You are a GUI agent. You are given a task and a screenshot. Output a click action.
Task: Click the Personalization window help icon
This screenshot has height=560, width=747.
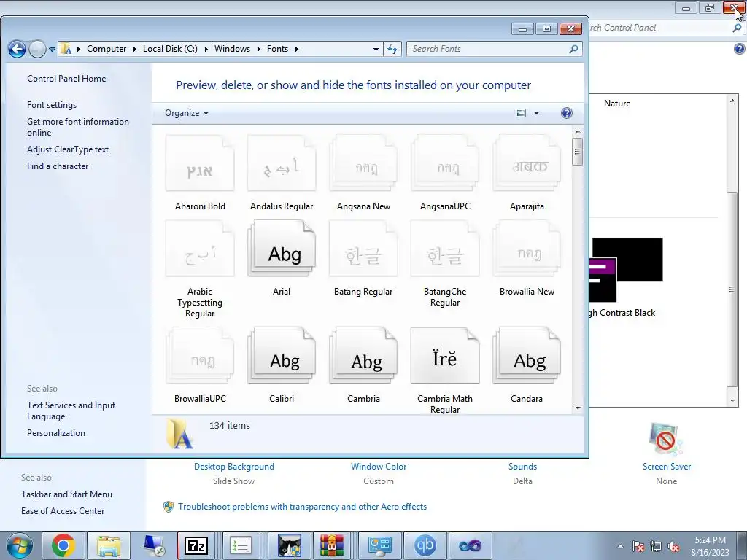click(740, 49)
